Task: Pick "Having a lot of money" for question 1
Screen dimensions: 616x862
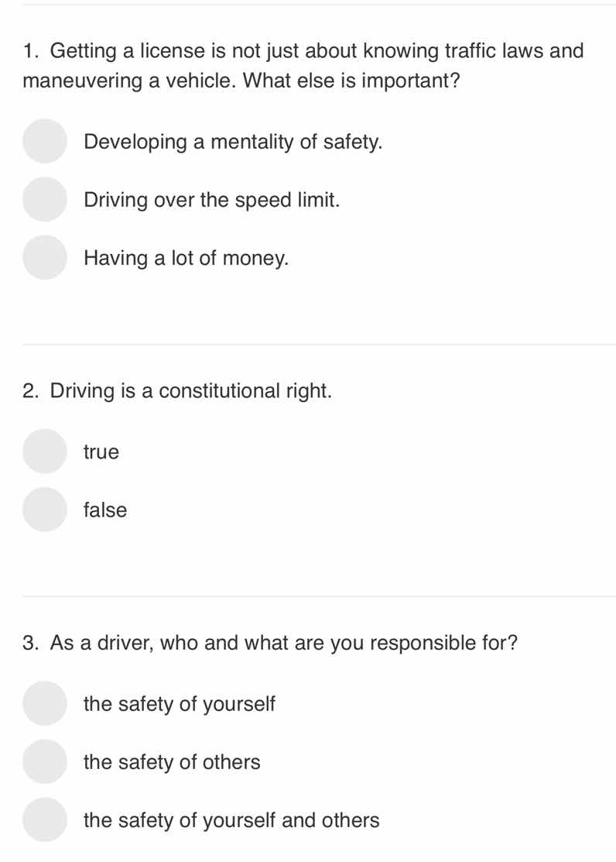Action: (x=44, y=257)
